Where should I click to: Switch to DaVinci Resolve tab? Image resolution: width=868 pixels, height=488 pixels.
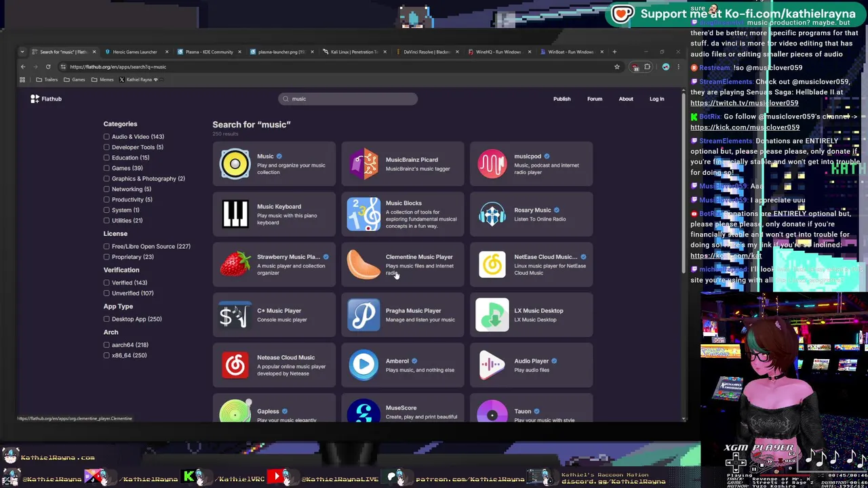click(426, 52)
